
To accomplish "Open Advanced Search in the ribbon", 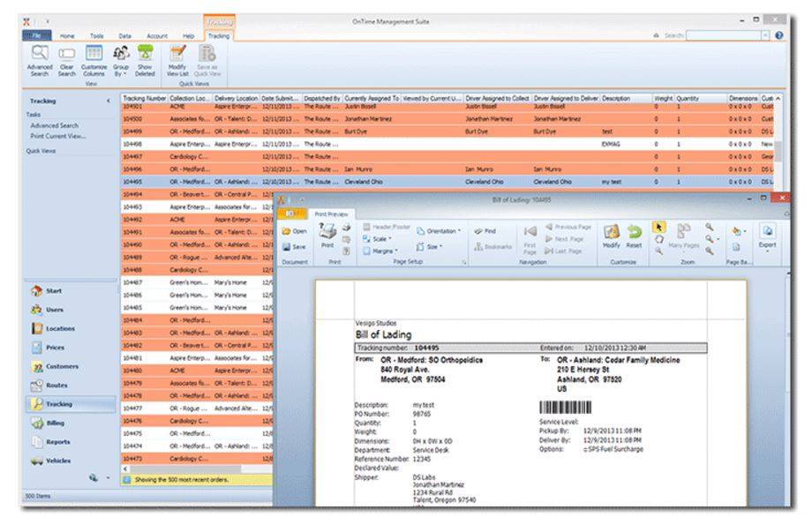I will click(x=40, y=61).
